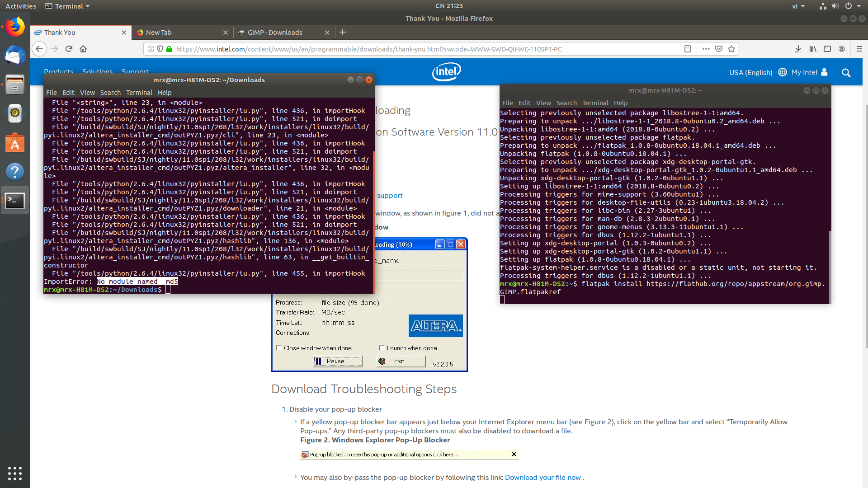Switch to the New Tab tab
This screenshot has height=488, width=868.
pyautogui.click(x=183, y=33)
